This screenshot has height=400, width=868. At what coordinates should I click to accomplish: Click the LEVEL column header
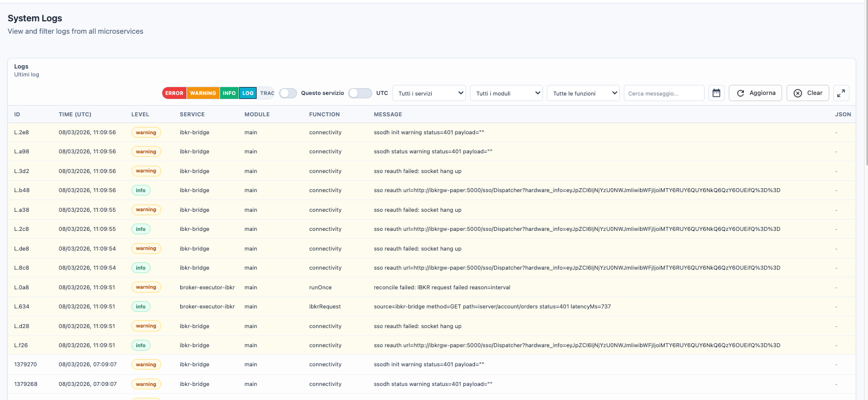tap(140, 115)
